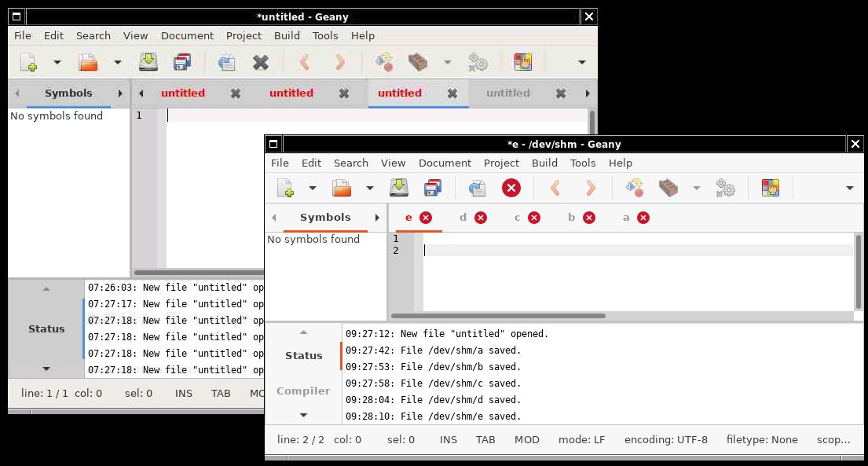Viewport: 868px width, 466px height.
Task: Click Reload icon in back untitled window
Action: pos(226,62)
